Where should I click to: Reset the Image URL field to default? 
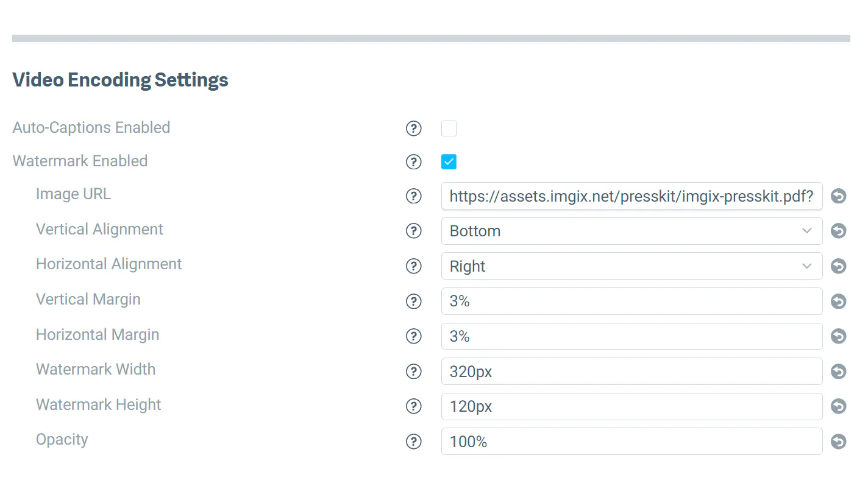click(x=839, y=196)
